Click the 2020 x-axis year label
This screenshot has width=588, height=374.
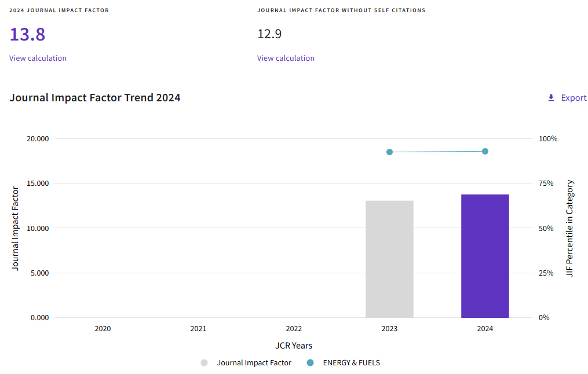(103, 329)
